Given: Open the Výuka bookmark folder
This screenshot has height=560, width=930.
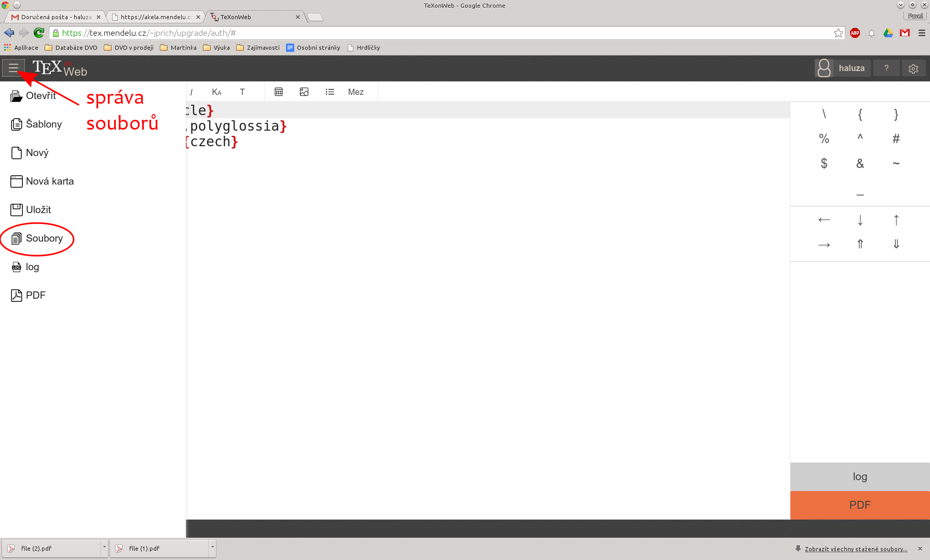Looking at the screenshot, I should [x=216, y=48].
